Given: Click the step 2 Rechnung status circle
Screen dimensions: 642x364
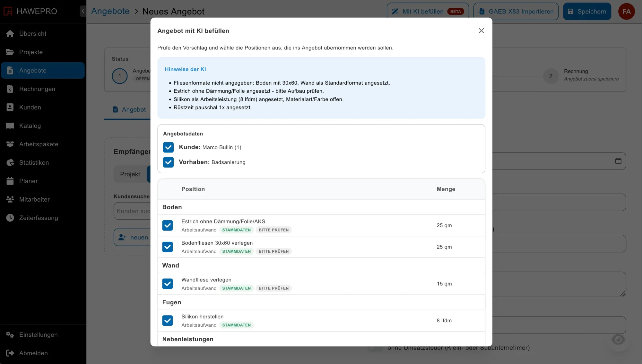Looking at the screenshot, I should [551, 76].
